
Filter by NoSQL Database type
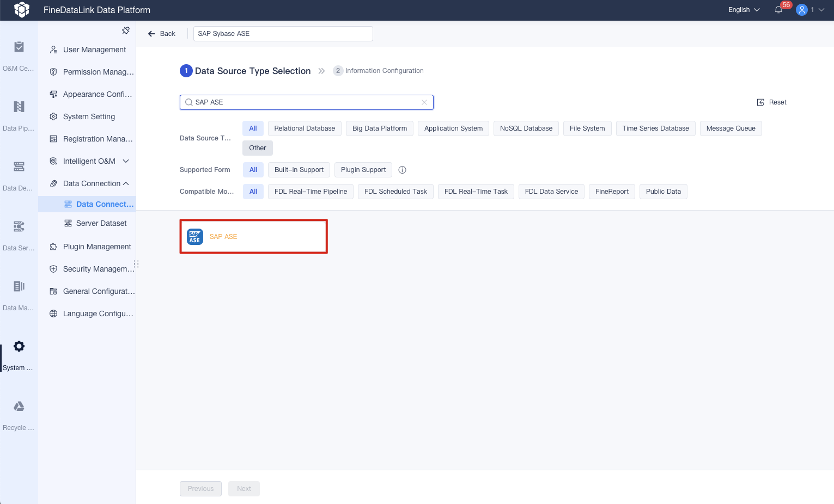point(526,128)
